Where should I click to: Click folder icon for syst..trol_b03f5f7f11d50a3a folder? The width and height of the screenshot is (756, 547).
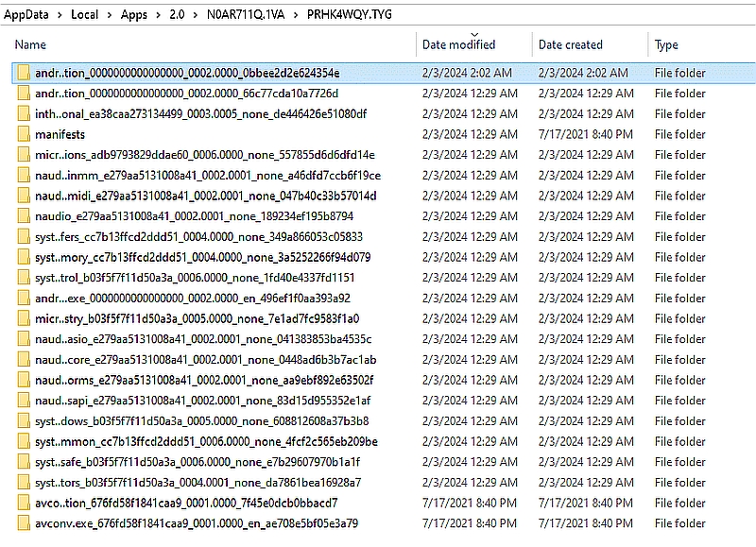coord(23,278)
